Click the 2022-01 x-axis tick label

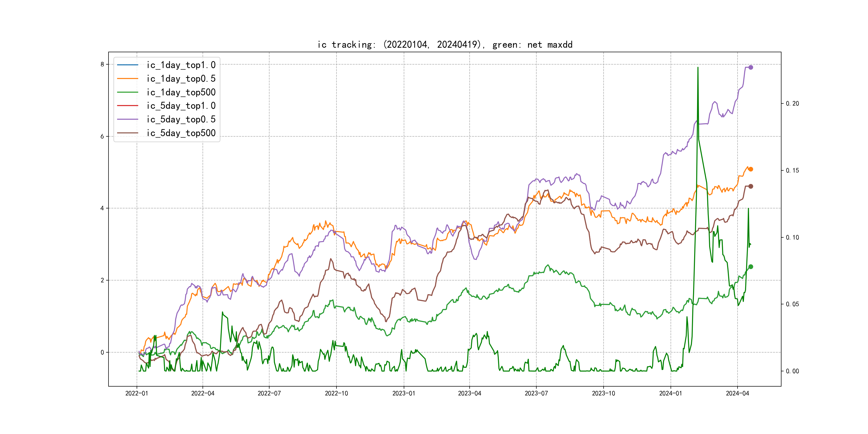point(136,393)
